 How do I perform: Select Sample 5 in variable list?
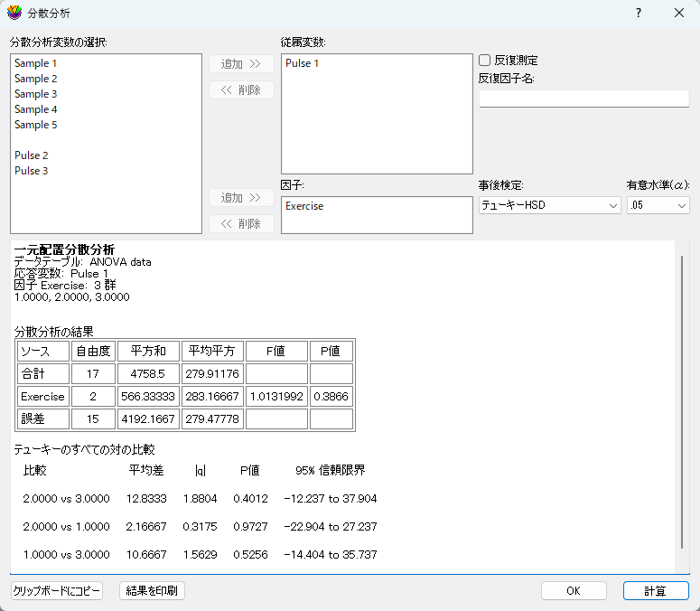[x=36, y=125]
